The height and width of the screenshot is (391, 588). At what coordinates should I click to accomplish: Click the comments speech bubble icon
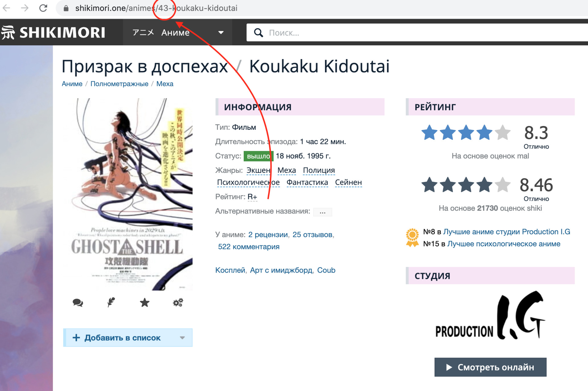tap(78, 303)
